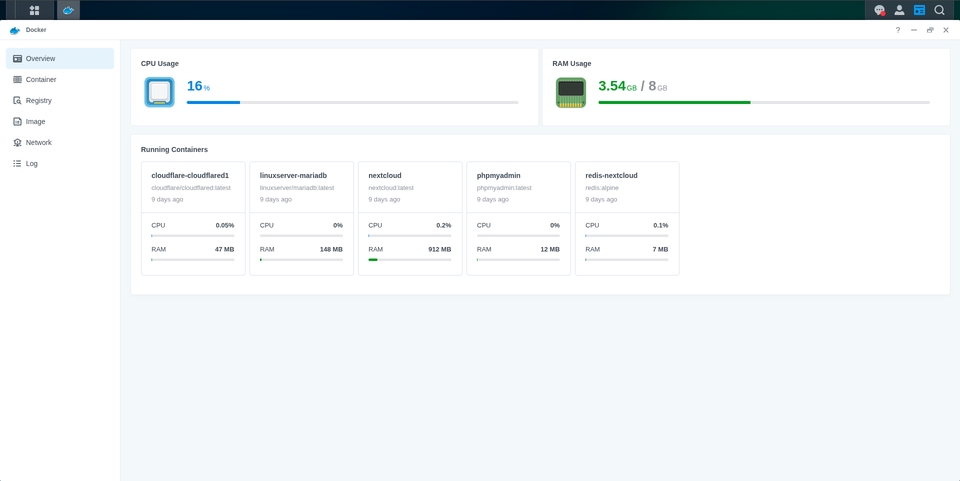Image resolution: width=960 pixels, height=481 pixels.
Task: Click the Docker logo in title bar
Action: click(x=15, y=30)
